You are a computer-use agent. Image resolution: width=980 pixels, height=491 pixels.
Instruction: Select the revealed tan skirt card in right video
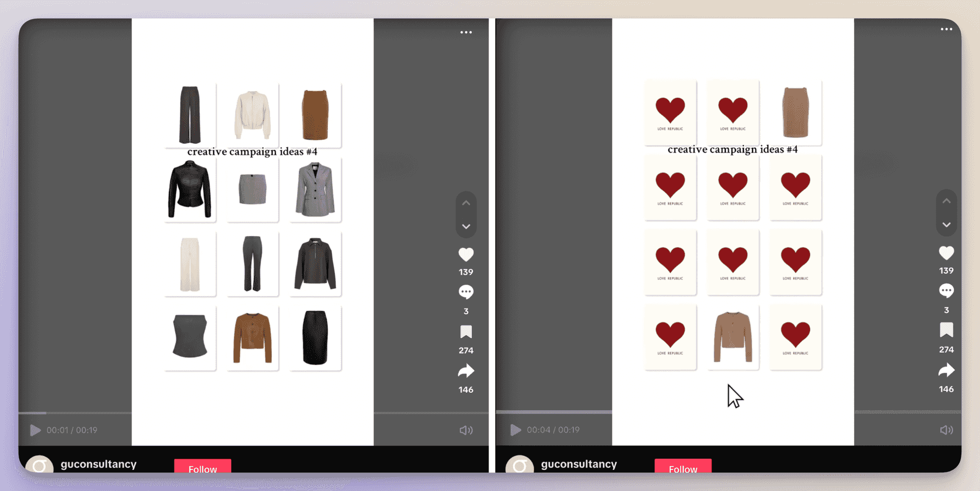795,113
